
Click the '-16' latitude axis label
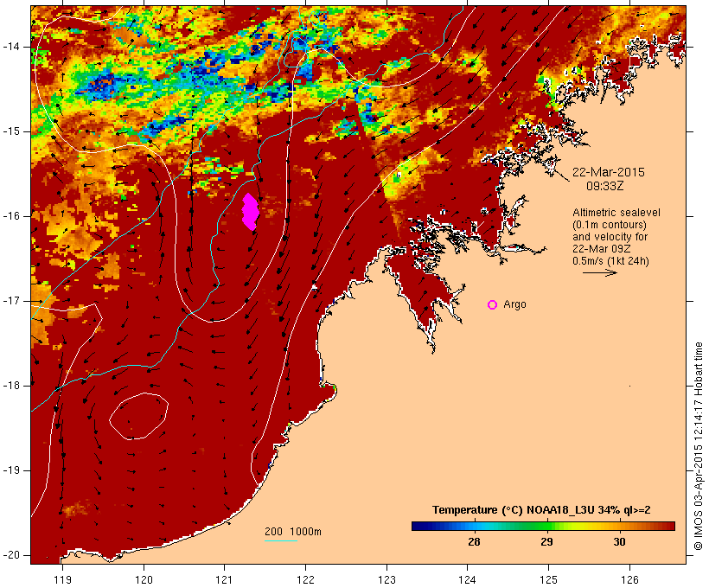tap(11, 216)
